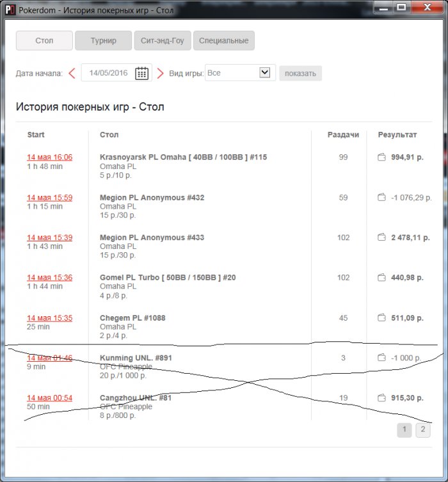Expand the Вид игры dropdown
Viewport: 448px width, 482px height.
coord(265,73)
